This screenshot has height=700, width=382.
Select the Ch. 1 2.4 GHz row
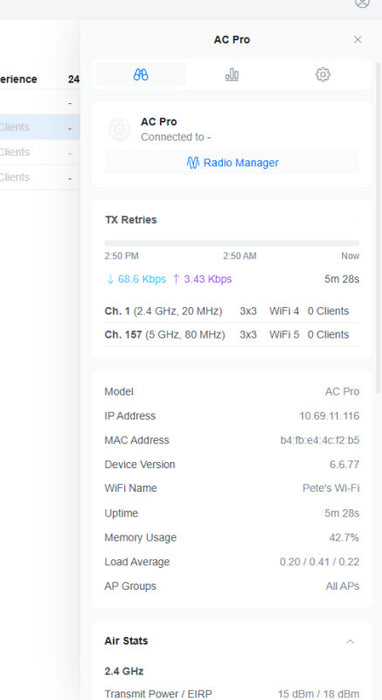click(232, 311)
